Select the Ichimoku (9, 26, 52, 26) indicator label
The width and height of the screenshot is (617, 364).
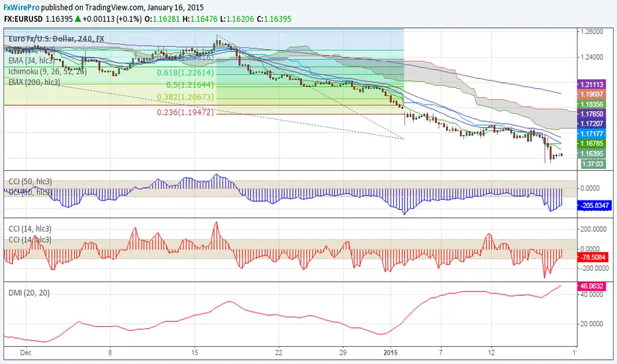(48, 71)
